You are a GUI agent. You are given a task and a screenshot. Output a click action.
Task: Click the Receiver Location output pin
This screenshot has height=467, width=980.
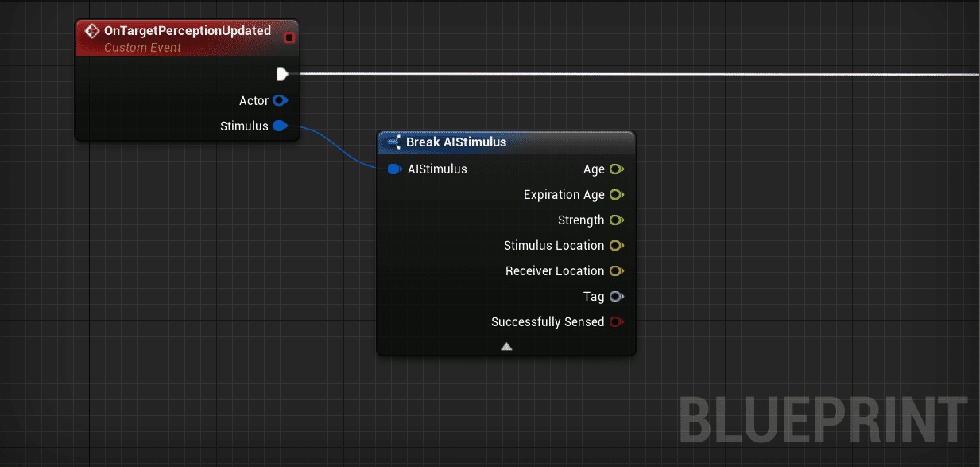pos(617,271)
